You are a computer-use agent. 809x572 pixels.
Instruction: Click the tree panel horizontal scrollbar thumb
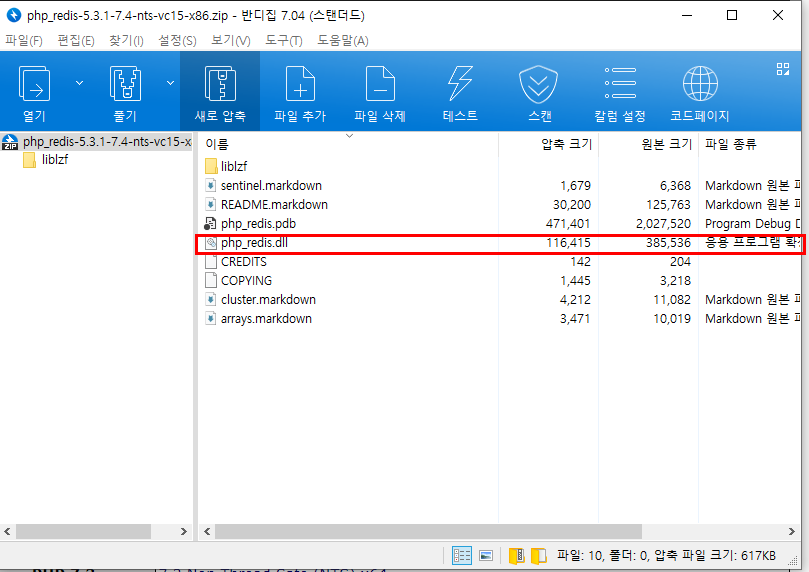pyautogui.click(x=83, y=531)
